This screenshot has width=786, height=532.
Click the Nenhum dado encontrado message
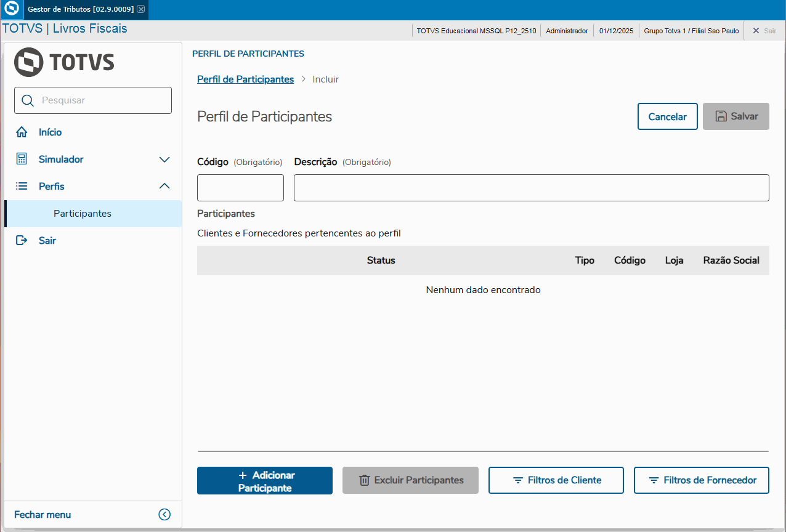(x=483, y=290)
